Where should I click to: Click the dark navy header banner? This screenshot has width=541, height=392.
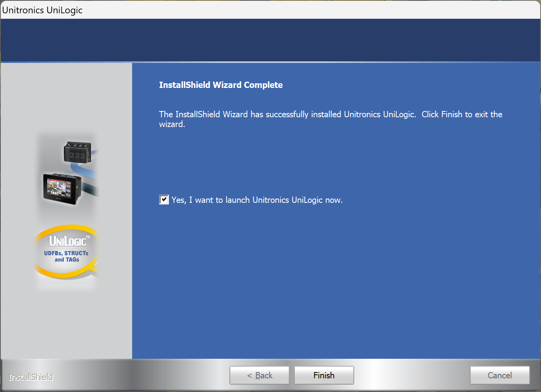tap(270, 40)
